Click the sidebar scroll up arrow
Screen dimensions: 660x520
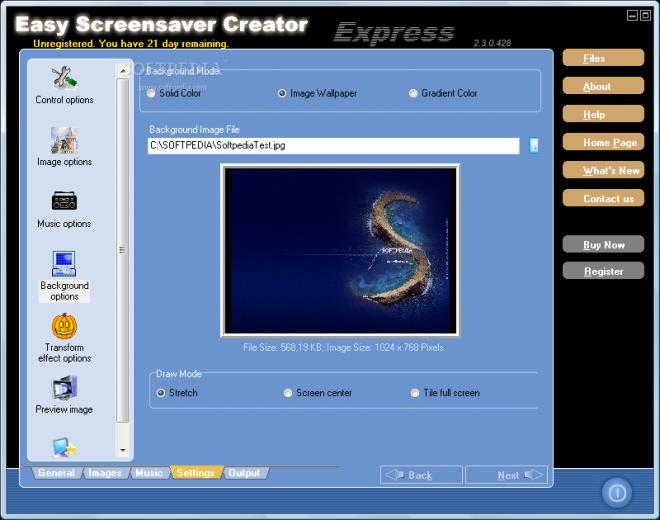tap(123, 71)
